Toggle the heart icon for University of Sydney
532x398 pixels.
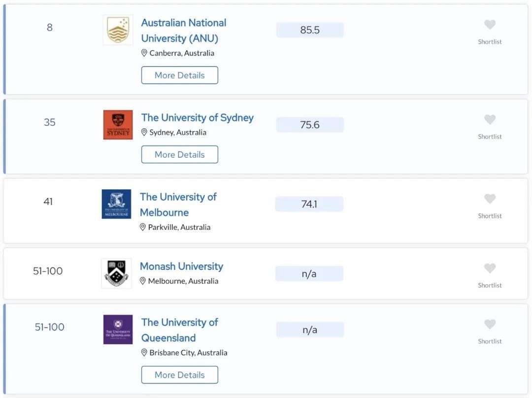[x=490, y=119]
